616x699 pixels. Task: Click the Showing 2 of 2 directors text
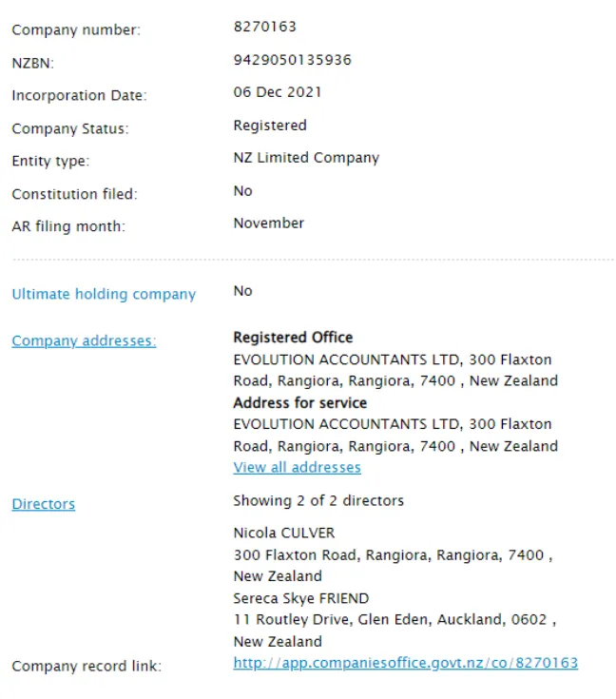(318, 500)
